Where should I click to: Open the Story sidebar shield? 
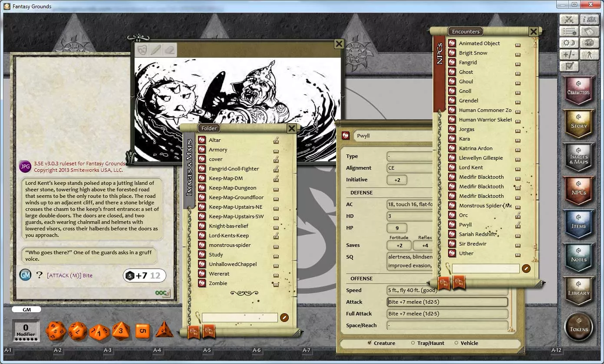(x=578, y=125)
